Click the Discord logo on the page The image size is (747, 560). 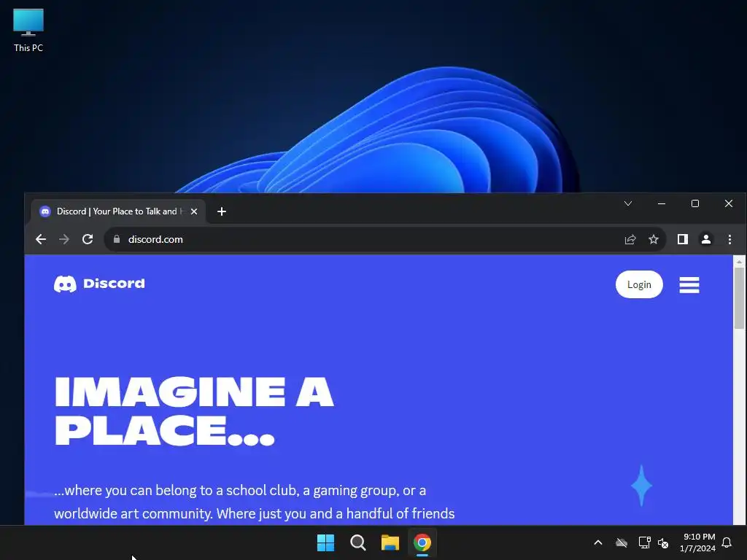(x=99, y=284)
